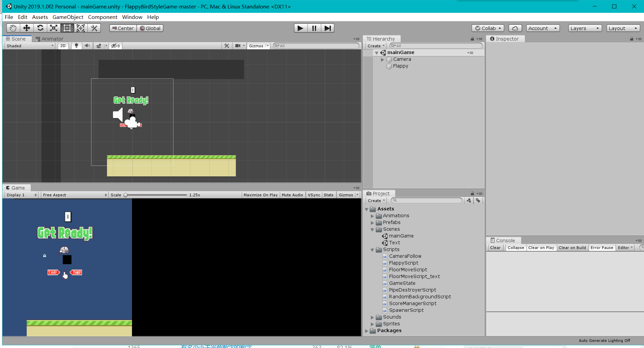The height and width of the screenshot is (348, 644).
Task: Select the Hand tool in the toolbar
Action: (x=13, y=28)
